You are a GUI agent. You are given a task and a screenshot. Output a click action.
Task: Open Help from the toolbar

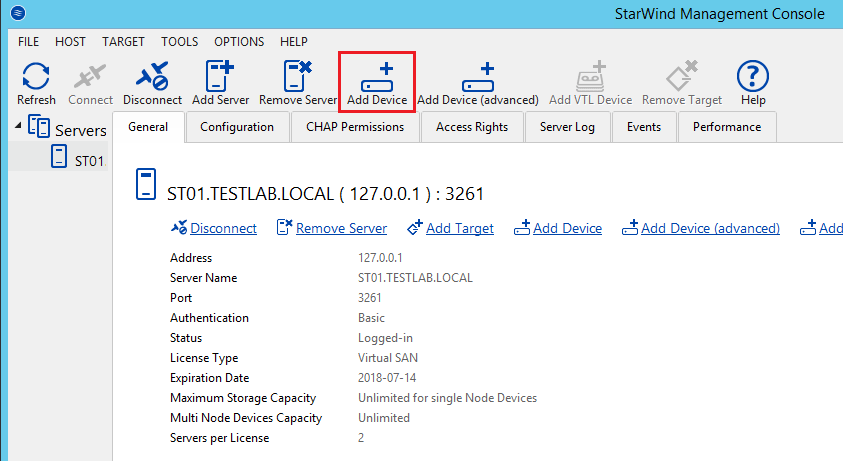tap(753, 83)
